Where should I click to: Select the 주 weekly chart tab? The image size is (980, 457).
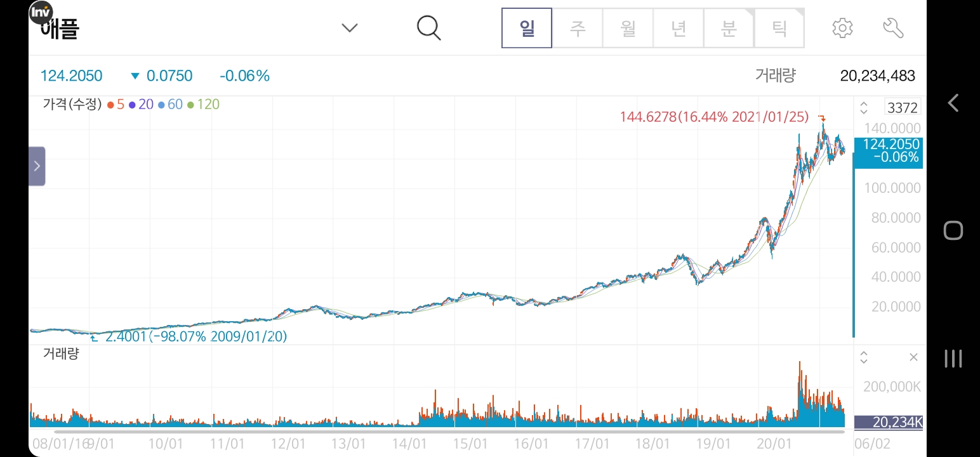[577, 27]
